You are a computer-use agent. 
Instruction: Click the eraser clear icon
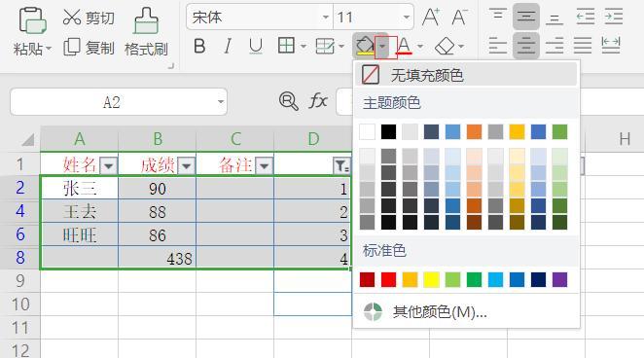[x=445, y=46]
